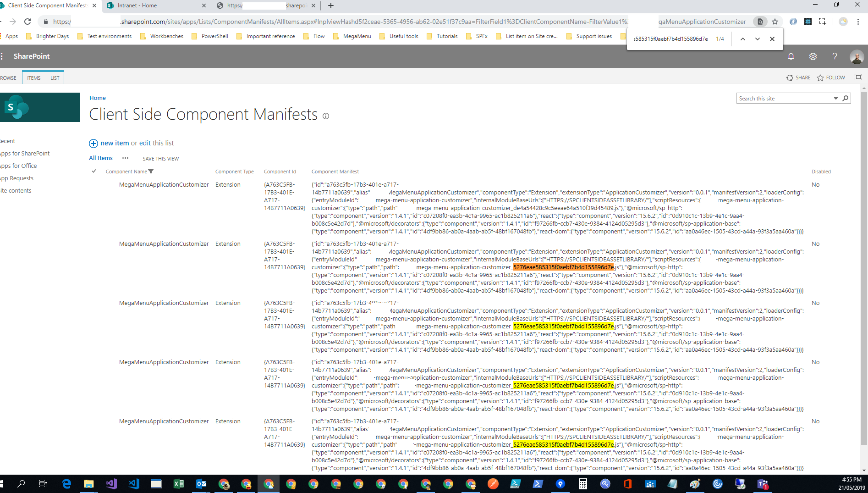Image resolution: width=868 pixels, height=493 pixels.
Task: Open the BROWSE ribbon tab
Action: 8,78
